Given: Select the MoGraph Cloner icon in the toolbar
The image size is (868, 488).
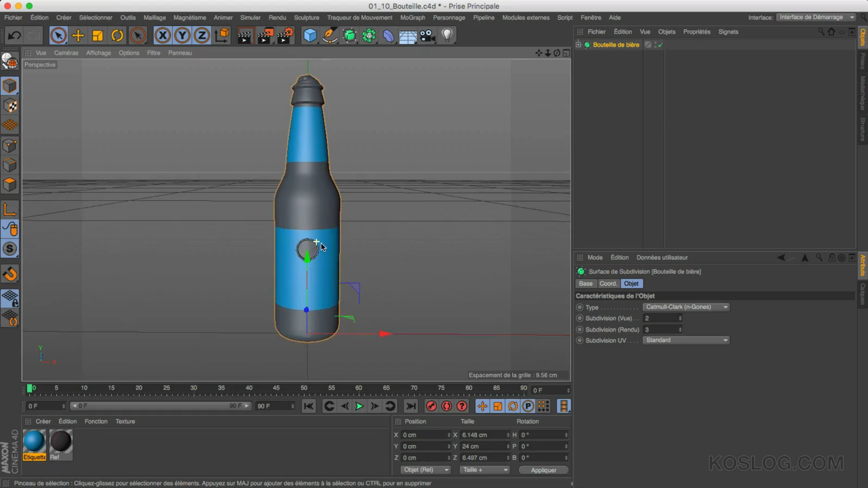Looking at the screenshot, I should tap(370, 35).
